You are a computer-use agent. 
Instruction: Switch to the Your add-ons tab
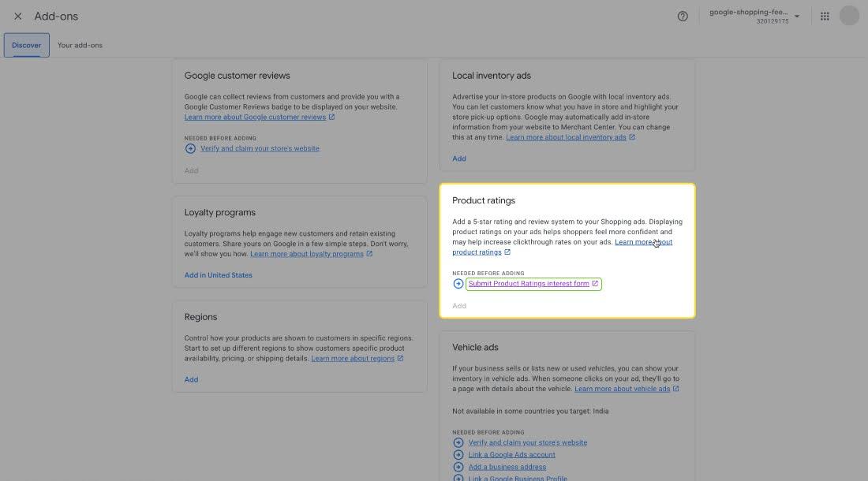tap(80, 45)
